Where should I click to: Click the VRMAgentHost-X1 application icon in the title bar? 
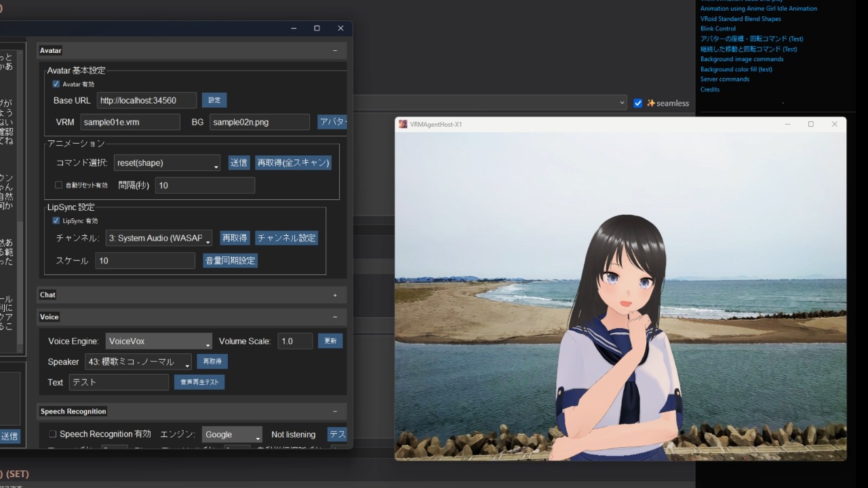click(403, 124)
